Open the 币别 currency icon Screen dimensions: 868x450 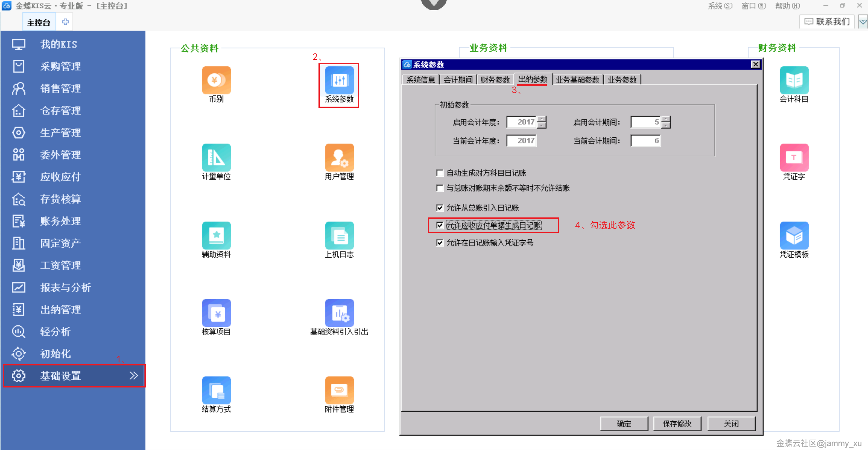tap(216, 81)
